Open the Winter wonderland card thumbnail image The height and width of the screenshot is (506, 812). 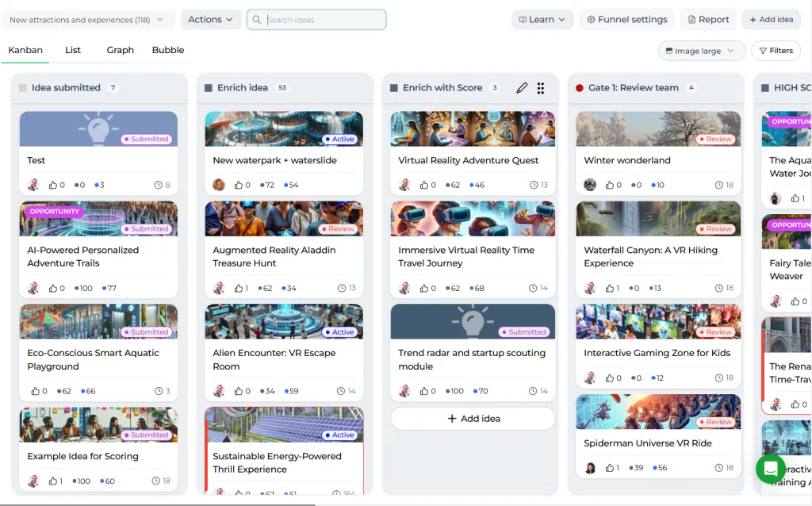tap(658, 129)
